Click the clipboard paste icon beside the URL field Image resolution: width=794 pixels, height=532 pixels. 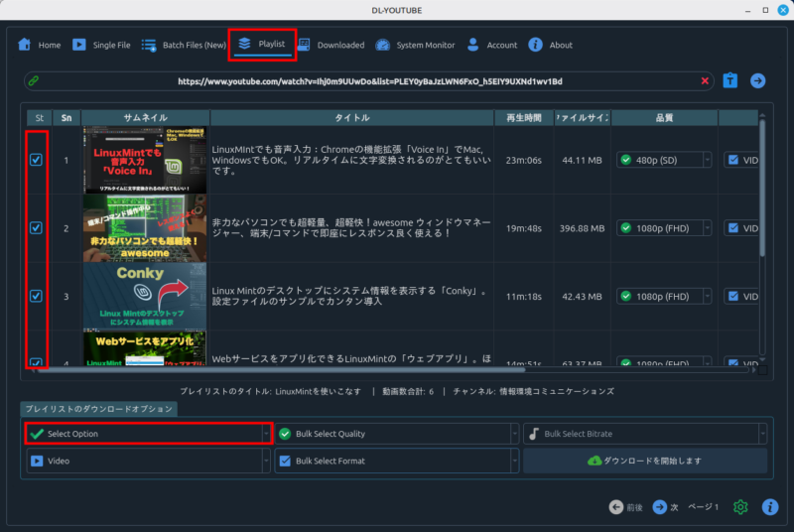(730, 81)
